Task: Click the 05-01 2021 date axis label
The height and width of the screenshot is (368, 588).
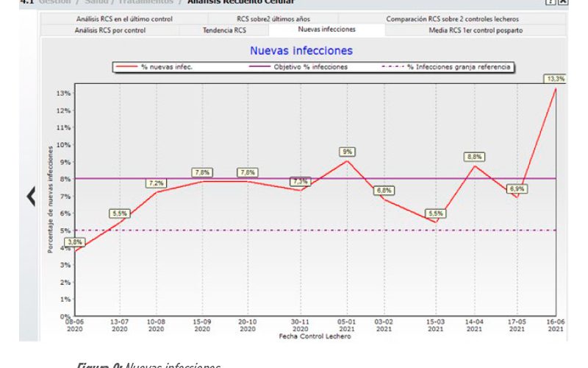Action: [346, 325]
